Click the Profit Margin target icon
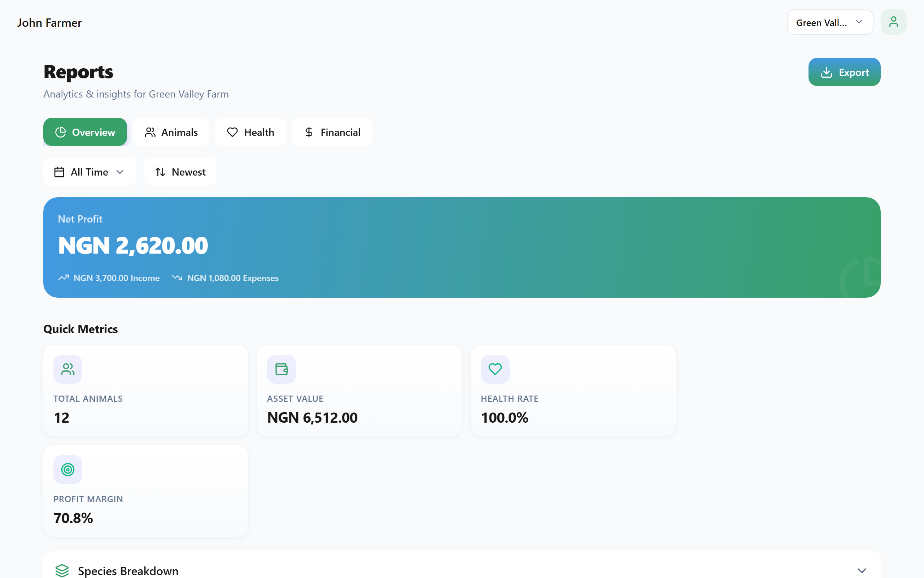Image resolution: width=924 pixels, height=578 pixels. pos(68,469)
